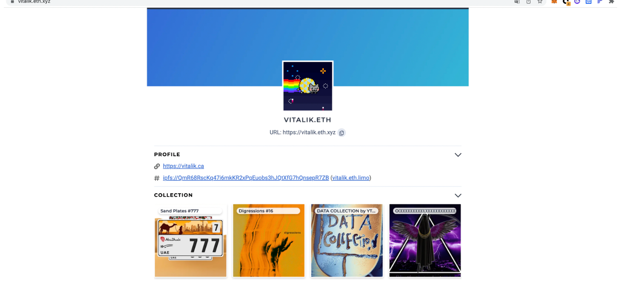
Task: Click the share page icon in address bar
Action: pyautogui.click(x=528, y=2)
